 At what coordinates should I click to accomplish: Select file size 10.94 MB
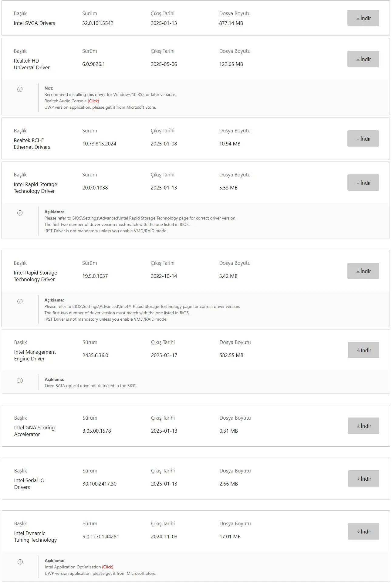[x=230, y=144]
